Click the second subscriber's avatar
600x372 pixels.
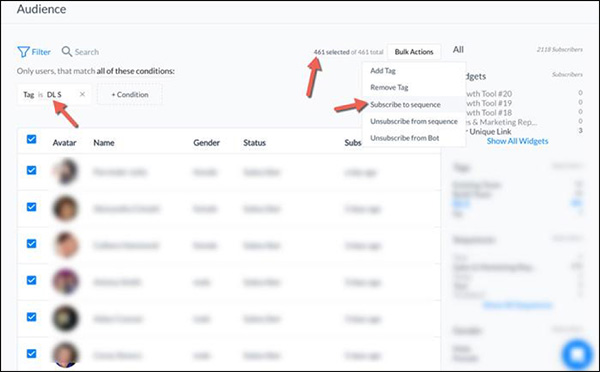[65, 208]
